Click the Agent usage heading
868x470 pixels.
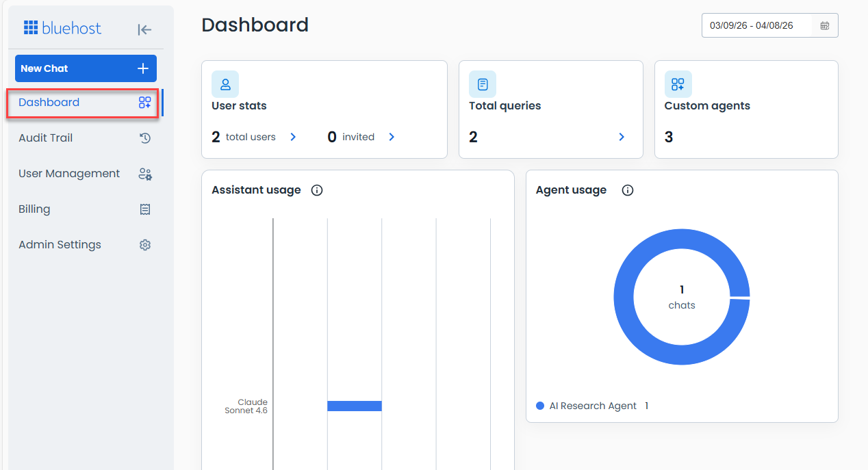point(571,190)
